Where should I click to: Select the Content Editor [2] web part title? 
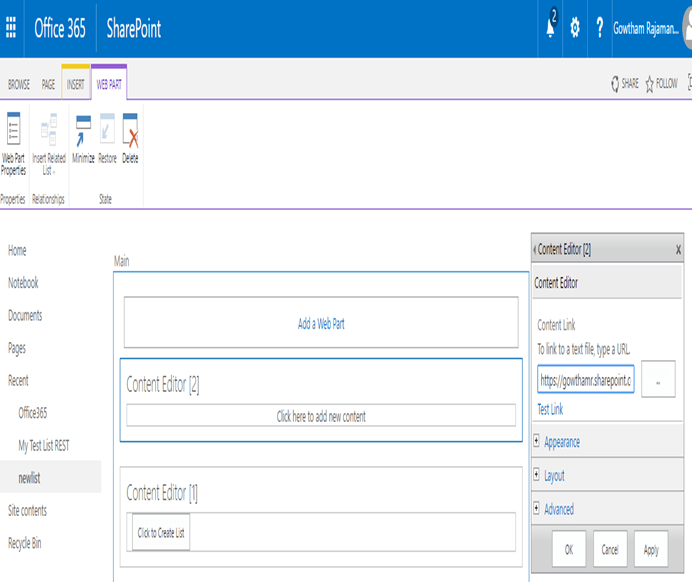point(163,384)
